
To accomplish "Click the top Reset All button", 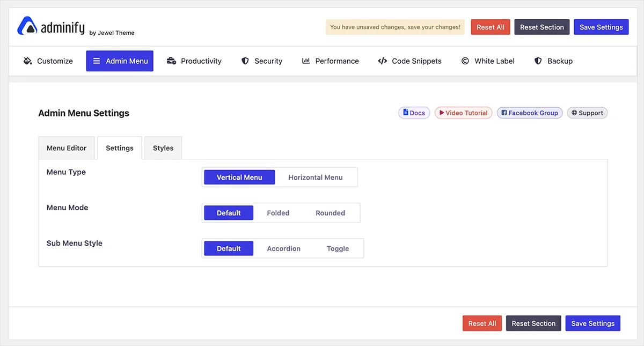I will click(491, 27).
